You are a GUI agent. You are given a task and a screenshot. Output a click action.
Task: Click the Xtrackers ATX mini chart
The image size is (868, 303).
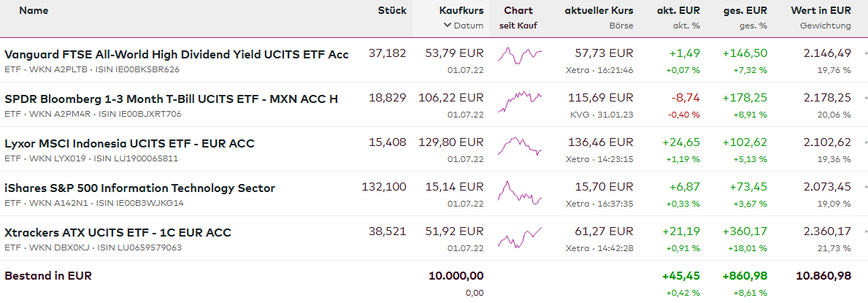pos(520,237)
